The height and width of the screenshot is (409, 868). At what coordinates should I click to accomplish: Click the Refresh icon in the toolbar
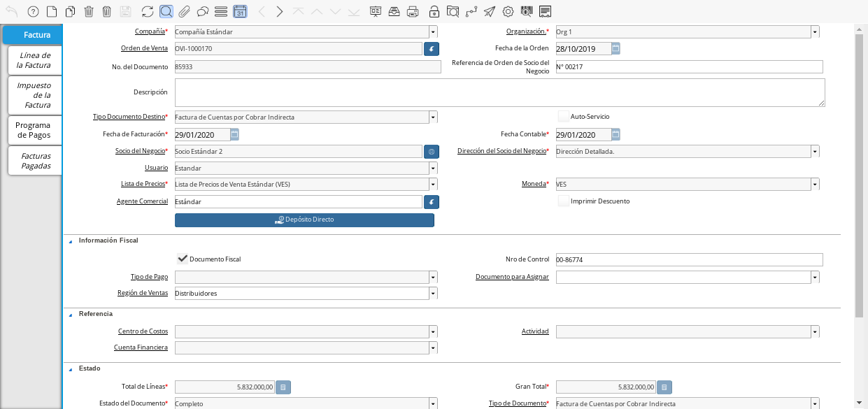pyautogui.click(x=147, y=11)
